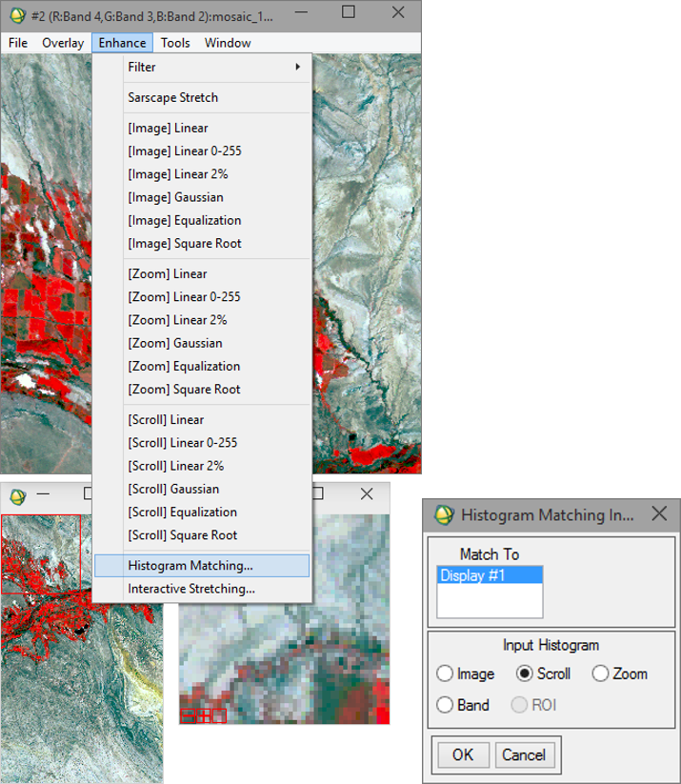Close the display #2 image window
The image size is (681, 784).
tap(398, 12)
